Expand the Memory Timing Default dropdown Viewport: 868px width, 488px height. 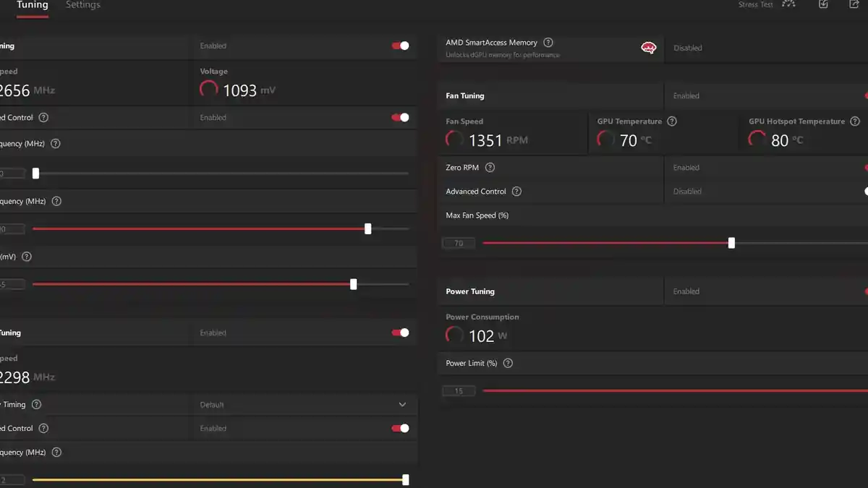tap(402, 405)
